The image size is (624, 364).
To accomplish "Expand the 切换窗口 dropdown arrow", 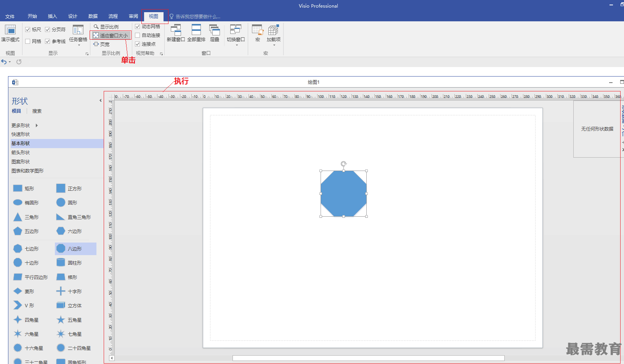I will click(x=237, y=45).
